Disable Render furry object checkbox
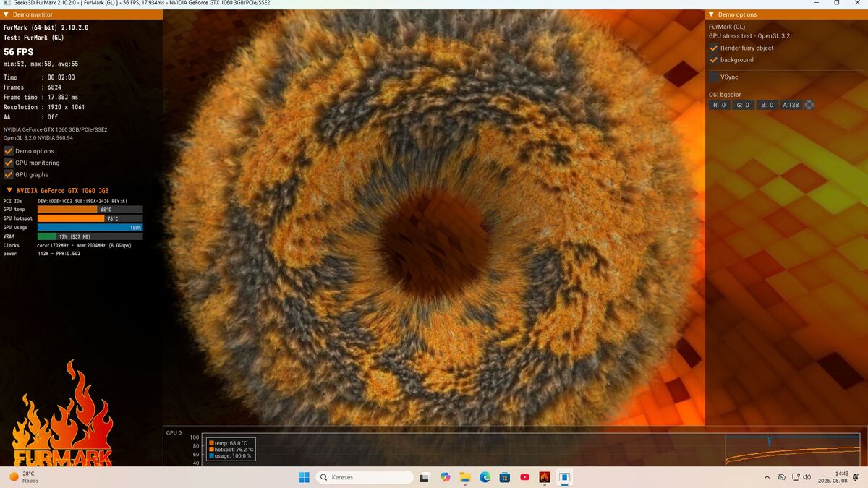 coord(714,48)
